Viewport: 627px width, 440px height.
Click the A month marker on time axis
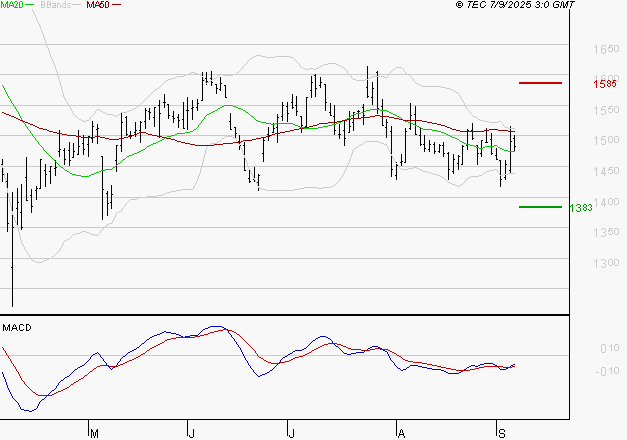pyautogui.click(x=401, y=434)
